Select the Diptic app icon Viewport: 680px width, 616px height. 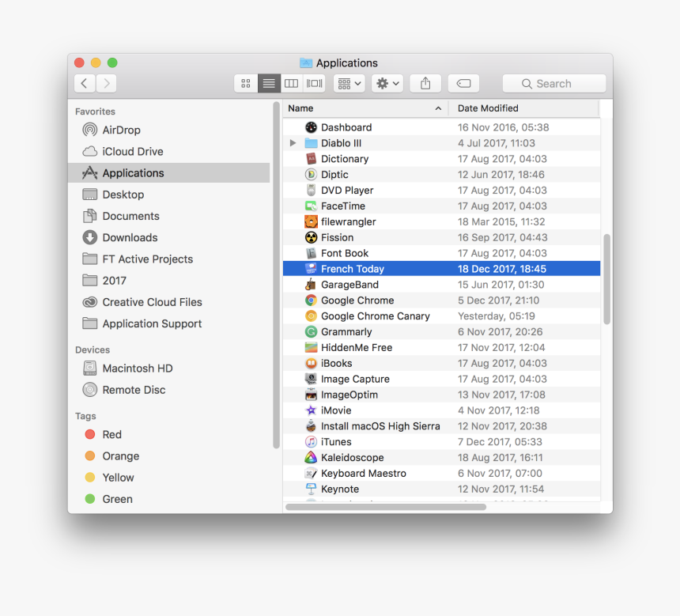coord(311,175)
